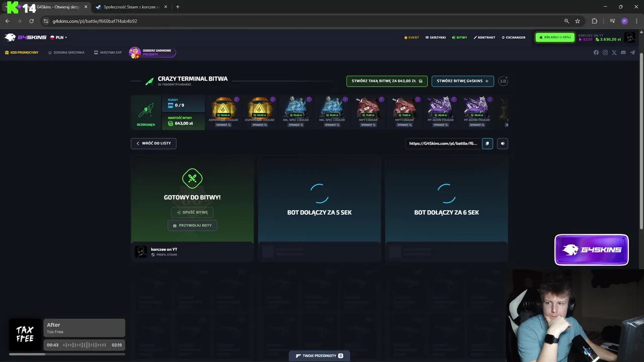Open the Discord social icon
Image resolution: width=644 pixels, height=362 pixels.
[x=623, y=52]
